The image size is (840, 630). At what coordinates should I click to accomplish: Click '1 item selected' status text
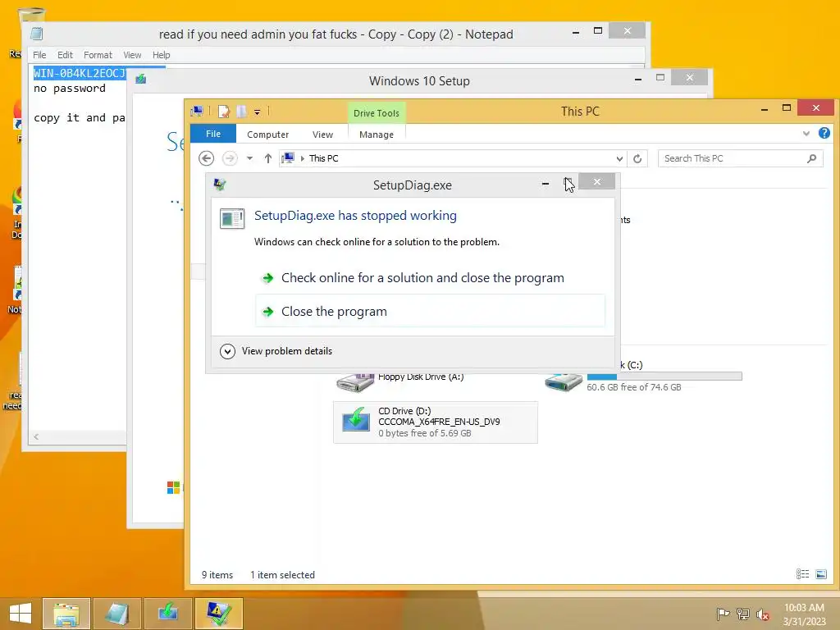(x=282, y=575)
